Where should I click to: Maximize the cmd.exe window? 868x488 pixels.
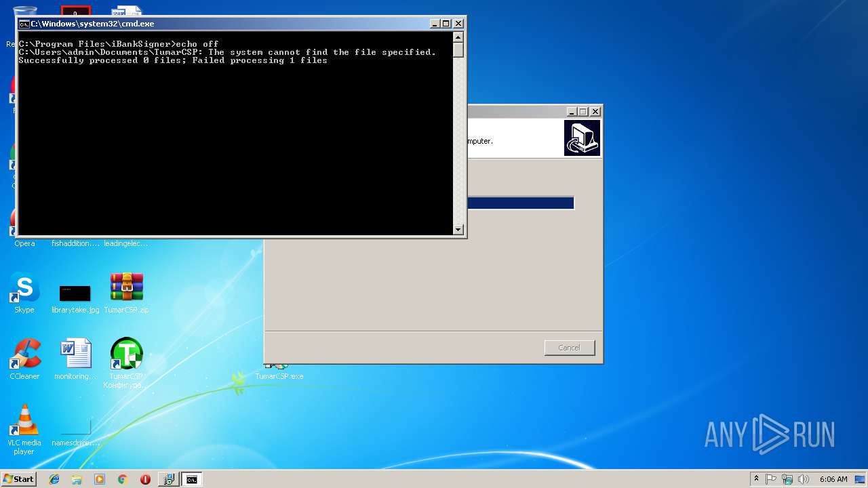(446, 24)
